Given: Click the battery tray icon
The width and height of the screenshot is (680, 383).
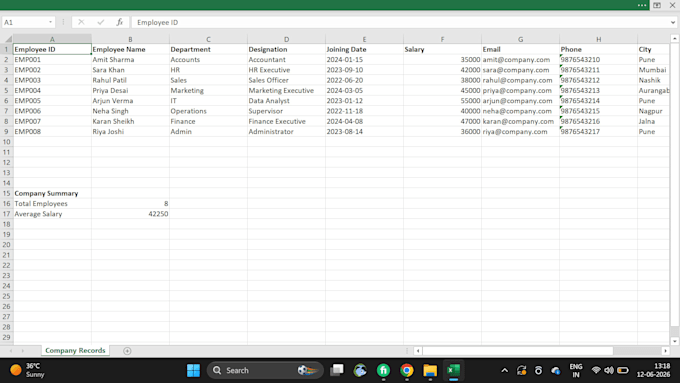Looking at the screenshot, I should pyautogui.click(x=623, y=370).
